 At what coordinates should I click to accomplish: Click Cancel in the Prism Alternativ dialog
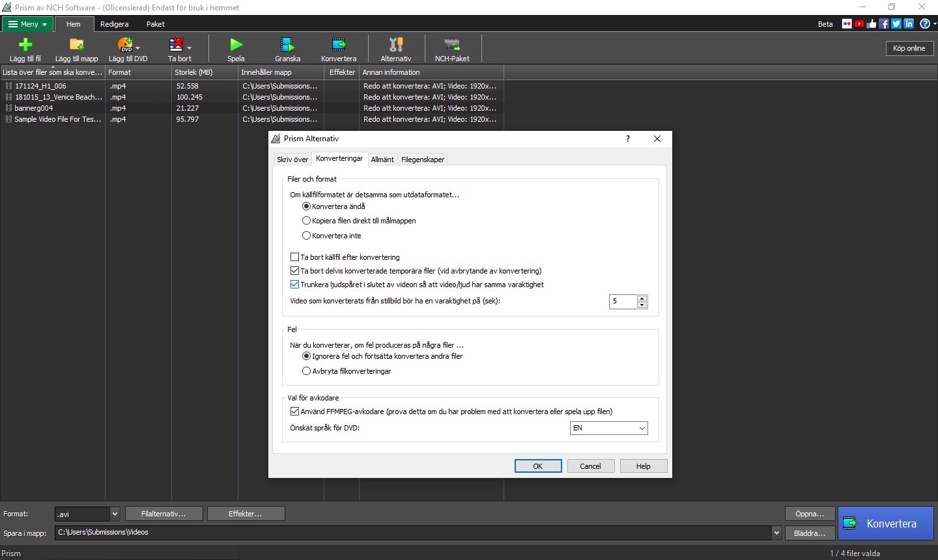(591, 466)
